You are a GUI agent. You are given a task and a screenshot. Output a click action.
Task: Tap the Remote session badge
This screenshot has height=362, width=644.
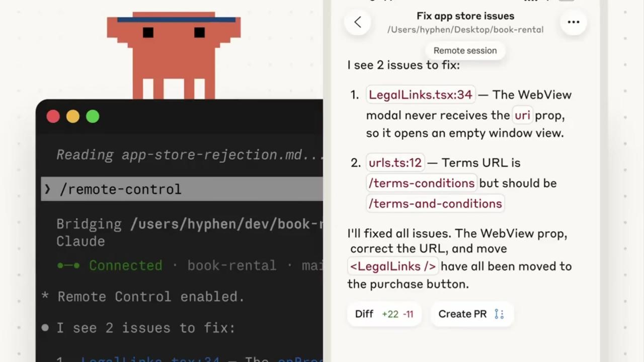tap(465, 51)
